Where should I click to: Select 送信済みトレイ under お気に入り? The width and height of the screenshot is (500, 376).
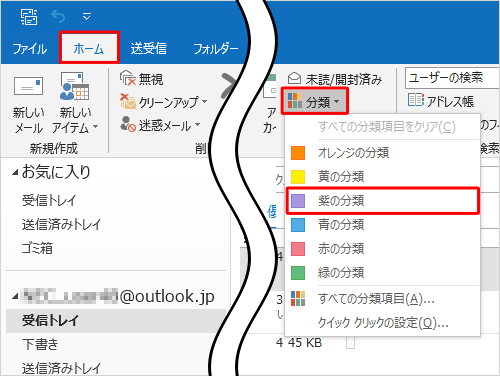point(61,224)
